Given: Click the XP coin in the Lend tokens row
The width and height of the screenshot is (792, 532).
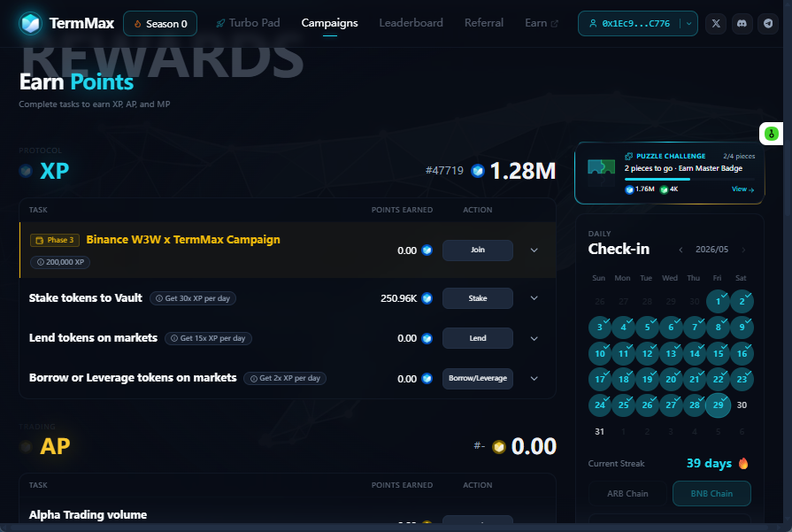Looking at the screenshot, I should pyautogui.click(x=427, y=338).
